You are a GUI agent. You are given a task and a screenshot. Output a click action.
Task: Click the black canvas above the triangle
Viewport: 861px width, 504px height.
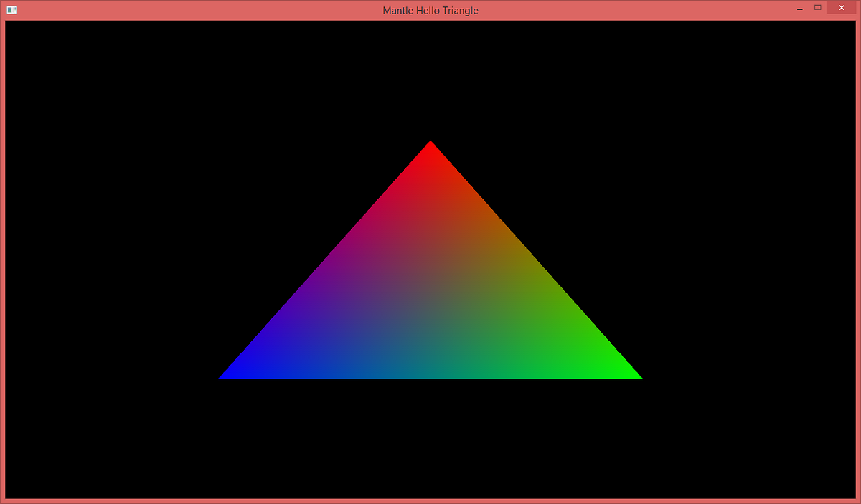coord(430,72)
